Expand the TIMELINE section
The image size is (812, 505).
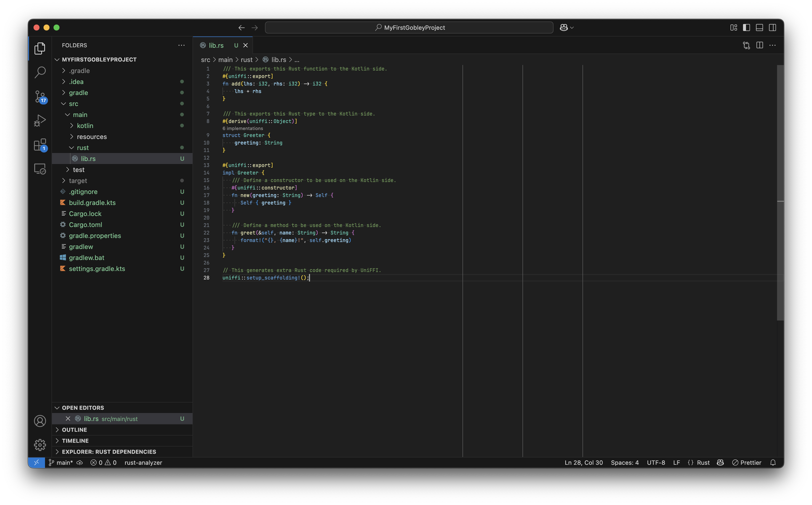(x=122, y=441)
